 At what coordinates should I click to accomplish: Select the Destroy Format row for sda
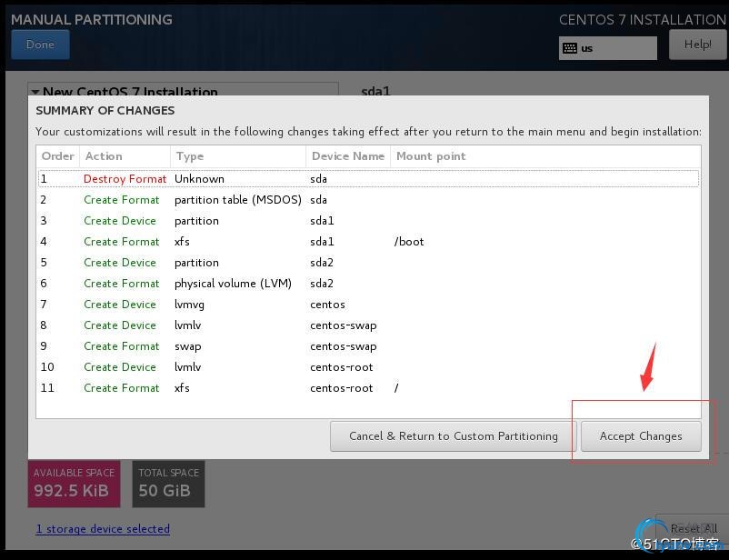tap(368, 178)
